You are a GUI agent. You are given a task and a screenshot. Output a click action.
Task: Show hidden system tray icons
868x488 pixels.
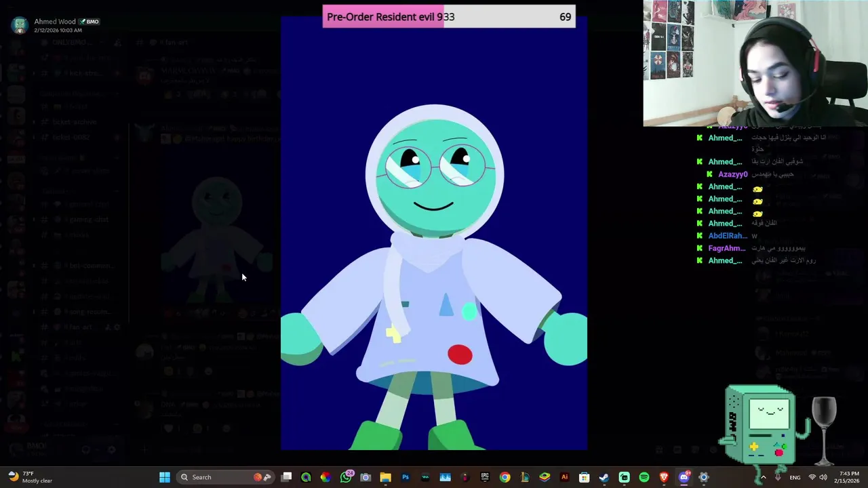(x=763, y=477)
